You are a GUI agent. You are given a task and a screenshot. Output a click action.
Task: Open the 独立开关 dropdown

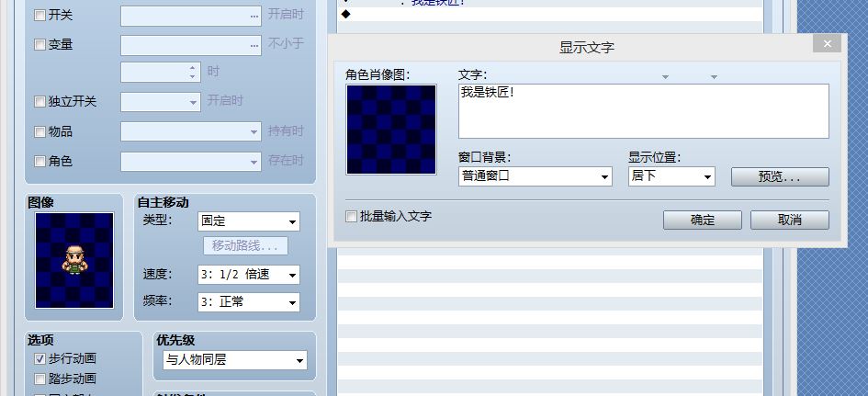pos(161,102)
